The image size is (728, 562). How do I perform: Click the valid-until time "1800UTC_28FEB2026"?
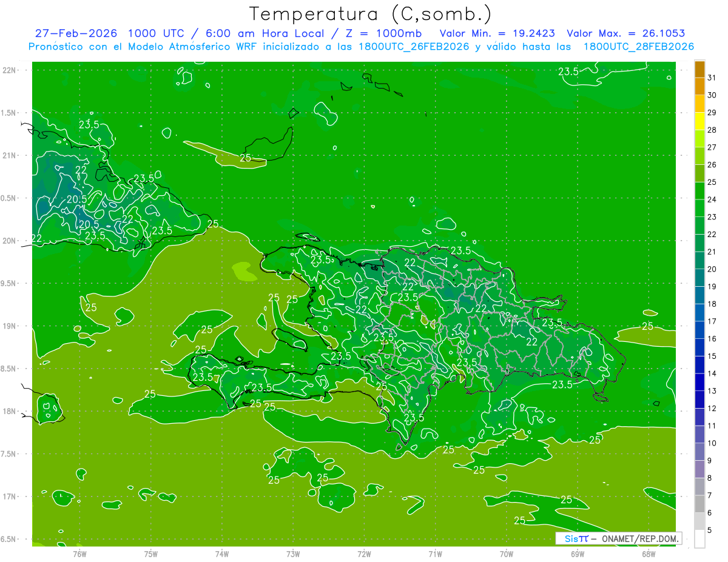(x=639, y=47)
